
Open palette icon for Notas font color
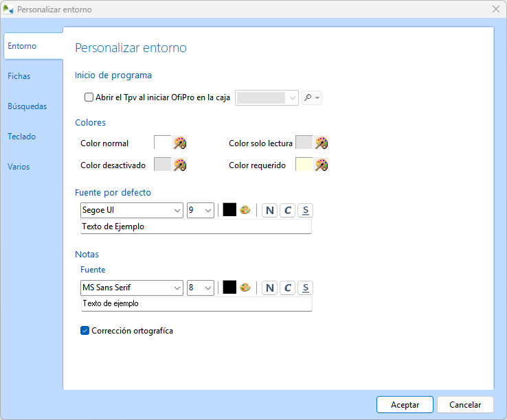coord(245,288)
